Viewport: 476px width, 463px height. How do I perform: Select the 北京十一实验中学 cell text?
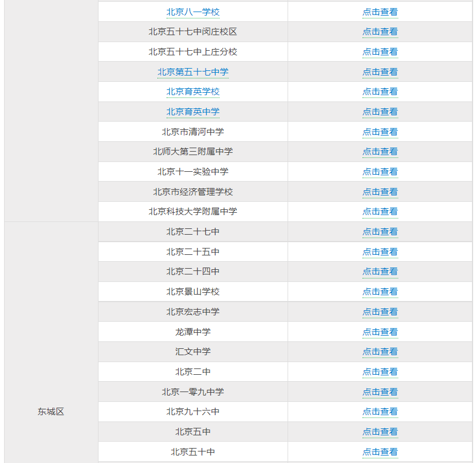click(193, 172)
